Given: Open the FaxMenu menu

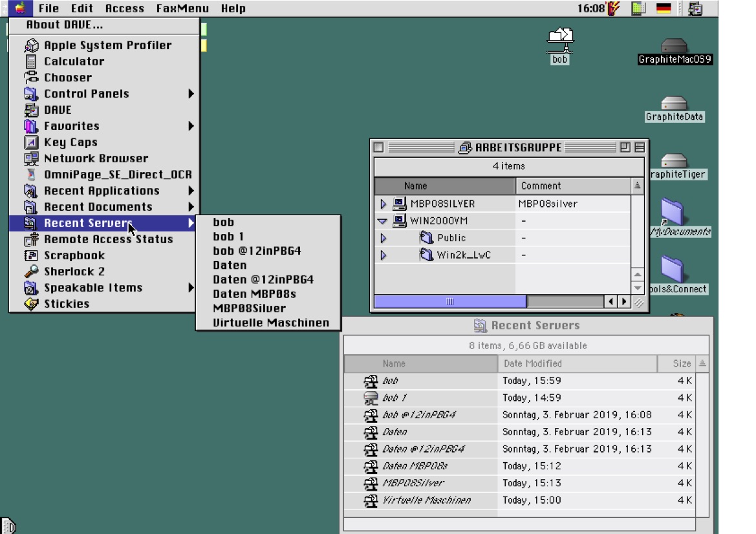Looking at the screenshot, I should point(182,8).
